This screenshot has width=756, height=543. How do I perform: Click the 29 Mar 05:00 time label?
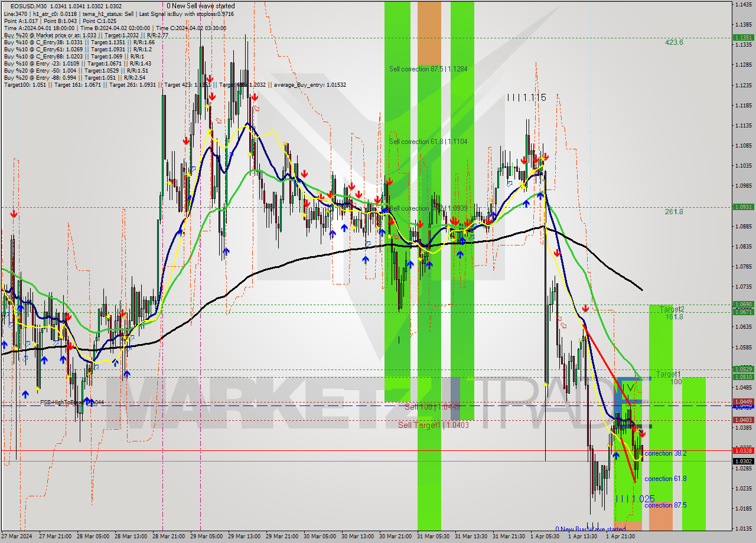click(x=207, y=537)
